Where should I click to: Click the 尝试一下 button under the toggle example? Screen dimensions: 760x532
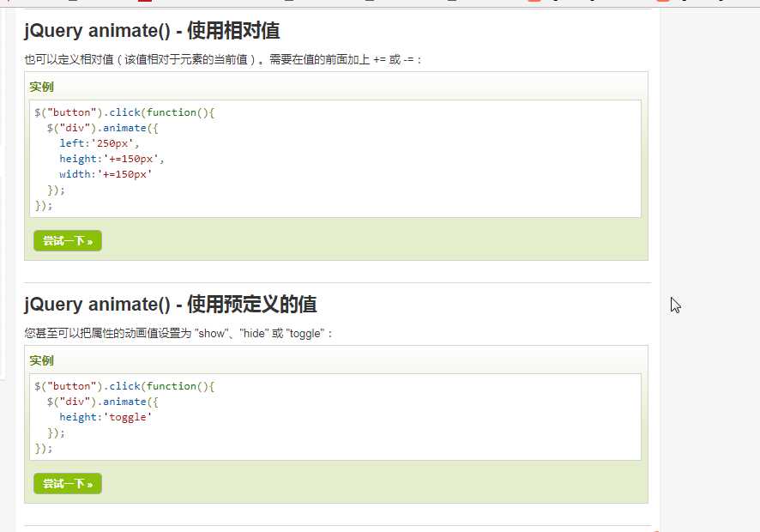(x=68, y=483)
